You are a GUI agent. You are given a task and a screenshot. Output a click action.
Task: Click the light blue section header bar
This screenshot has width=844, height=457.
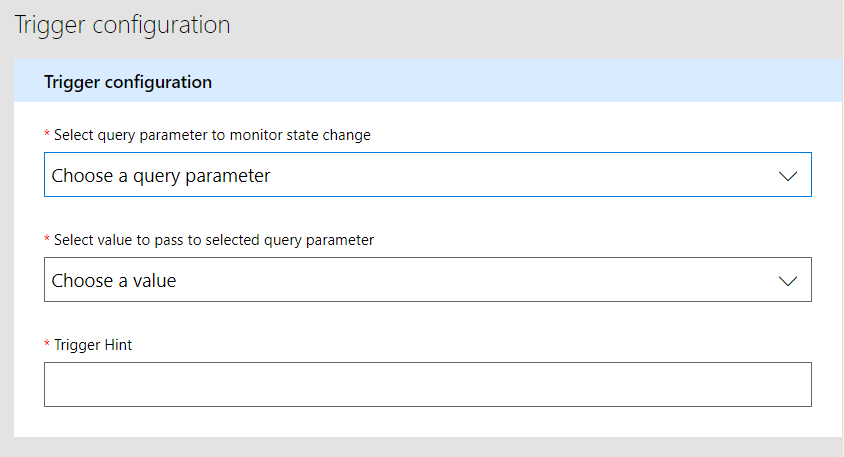(500, 81)
